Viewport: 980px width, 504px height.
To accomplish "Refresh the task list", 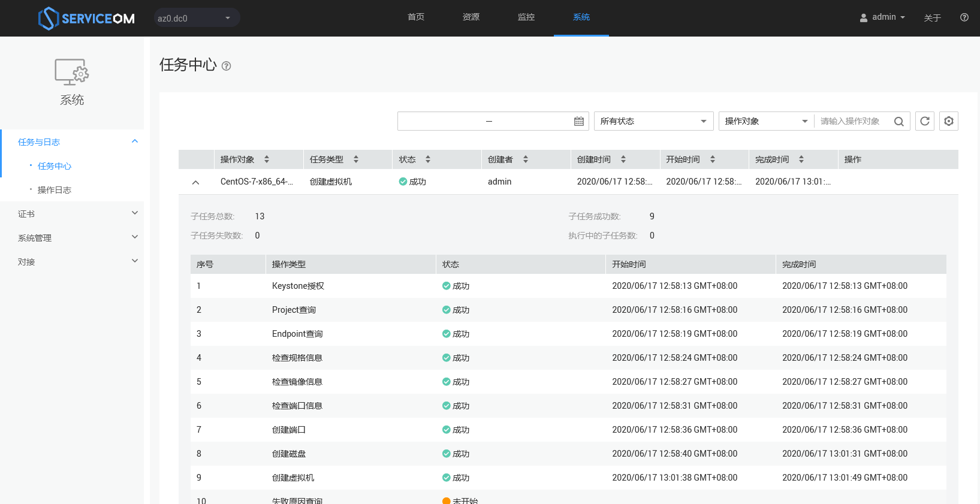I will coord(925,121).
